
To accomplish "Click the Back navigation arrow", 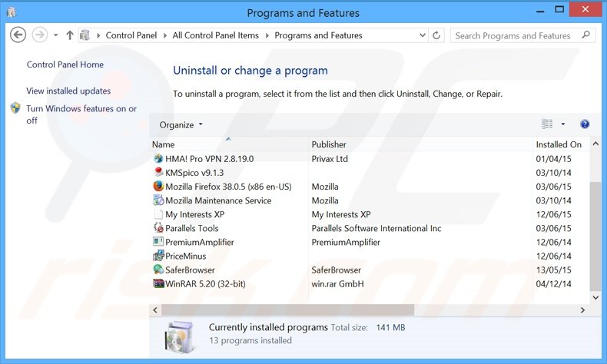I will (18, 35).
